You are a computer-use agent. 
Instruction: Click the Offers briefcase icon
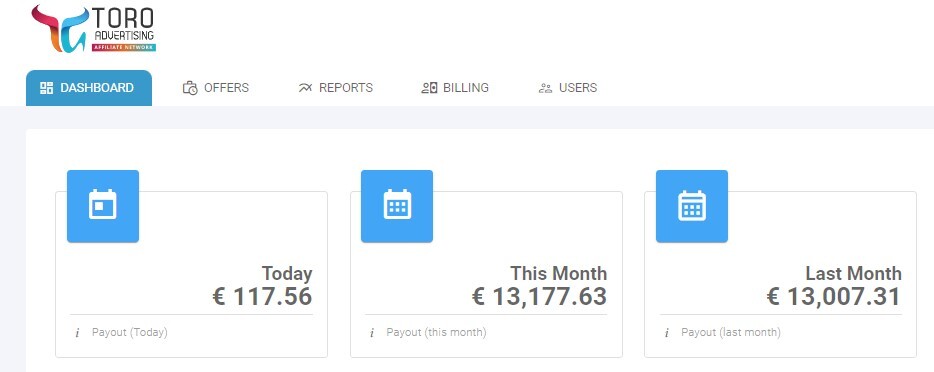pyautogui.click(x=190, y=88)
